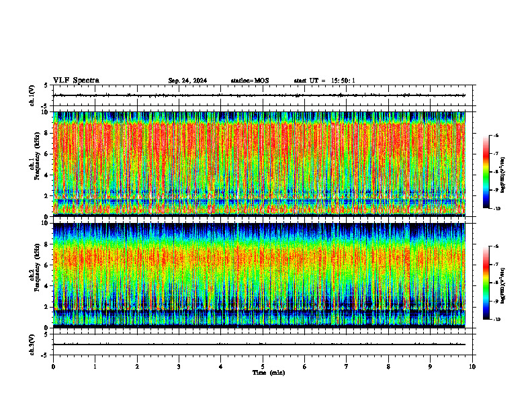532x411 pixels.
Task: Click the "Time (min)" axis label
Action: (x=269, y=373)
